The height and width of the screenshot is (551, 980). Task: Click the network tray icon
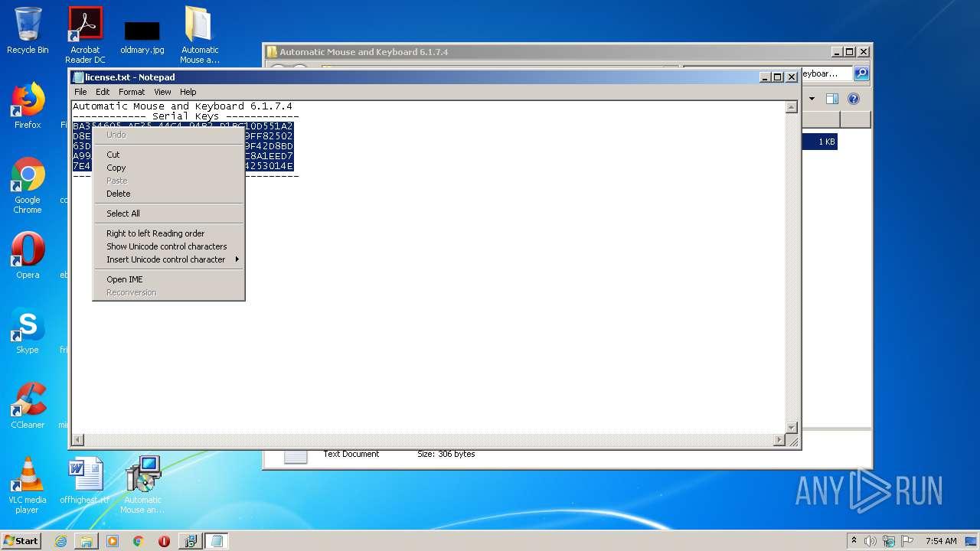pos(889,541)
